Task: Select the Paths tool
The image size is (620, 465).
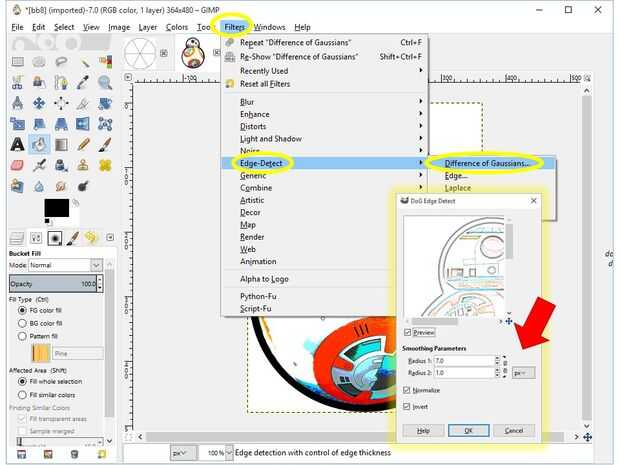Action: click(x=61, y=82)
